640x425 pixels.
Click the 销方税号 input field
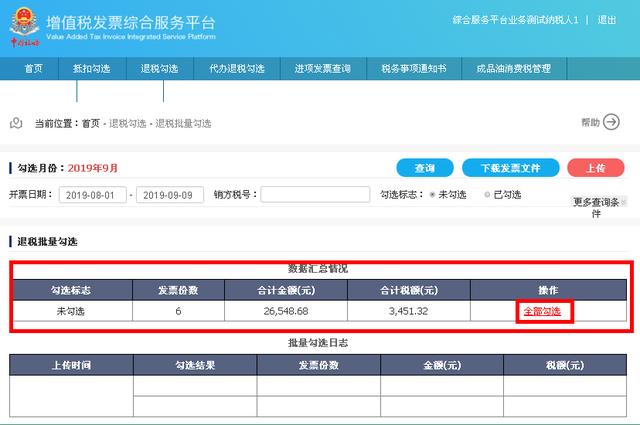[x=315, y=194]
